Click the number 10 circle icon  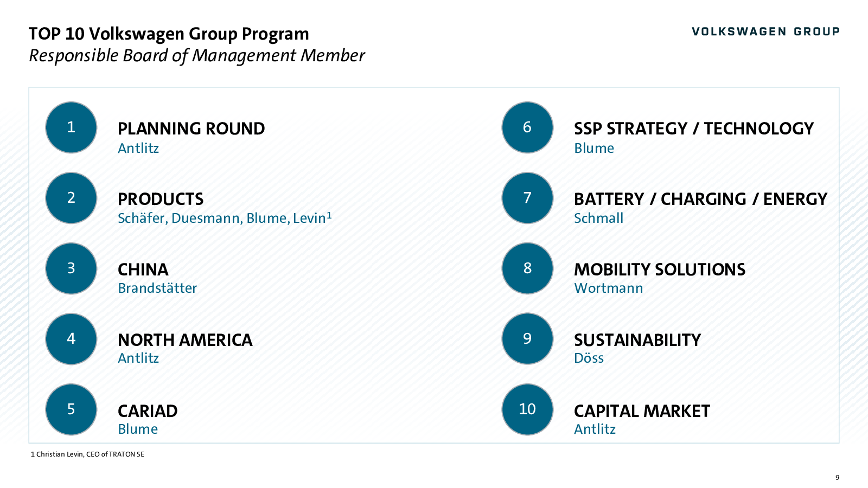pyautogui.click(x=527, y=409)
